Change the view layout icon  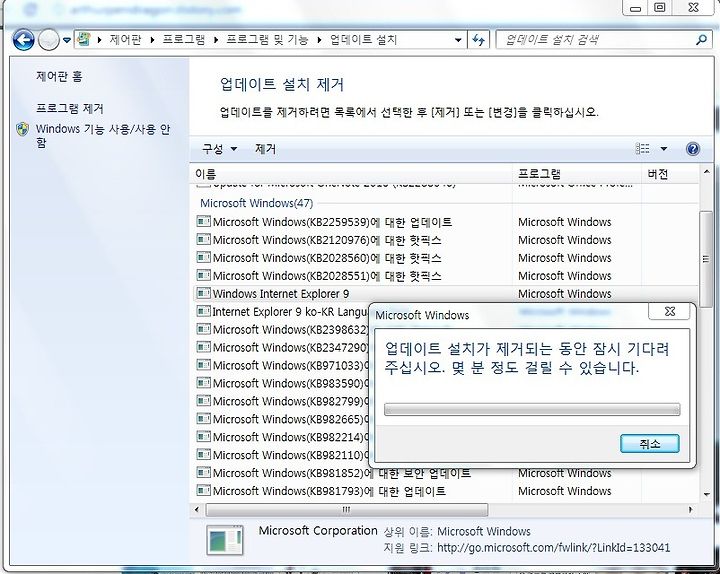point(642,149)
